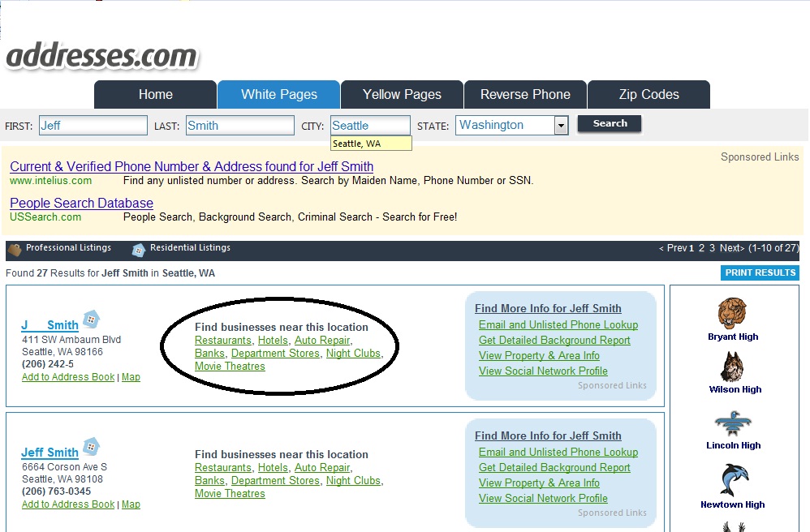The image size is (810, 532).
Task: Select Professional Listings filter
Action: coord(68,247)
